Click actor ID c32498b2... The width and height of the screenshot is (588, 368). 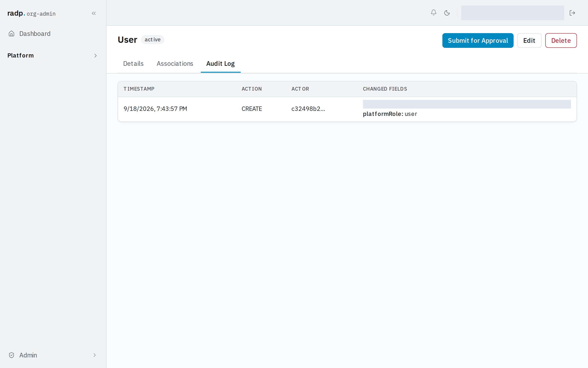[308, 109]
